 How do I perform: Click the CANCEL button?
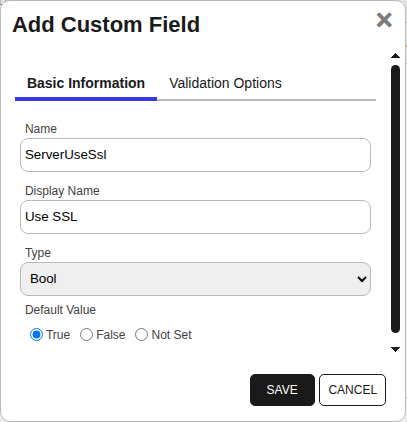click(x=352, y=390)
